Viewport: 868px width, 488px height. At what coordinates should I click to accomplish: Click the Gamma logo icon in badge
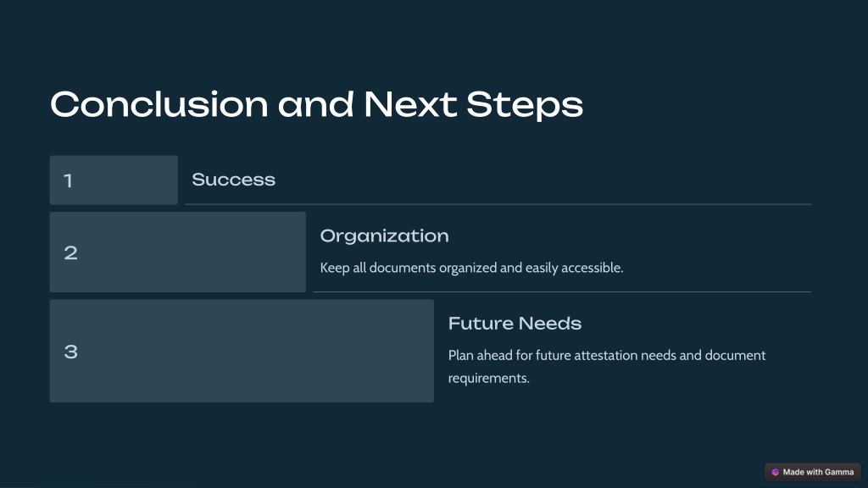point(775,472)
